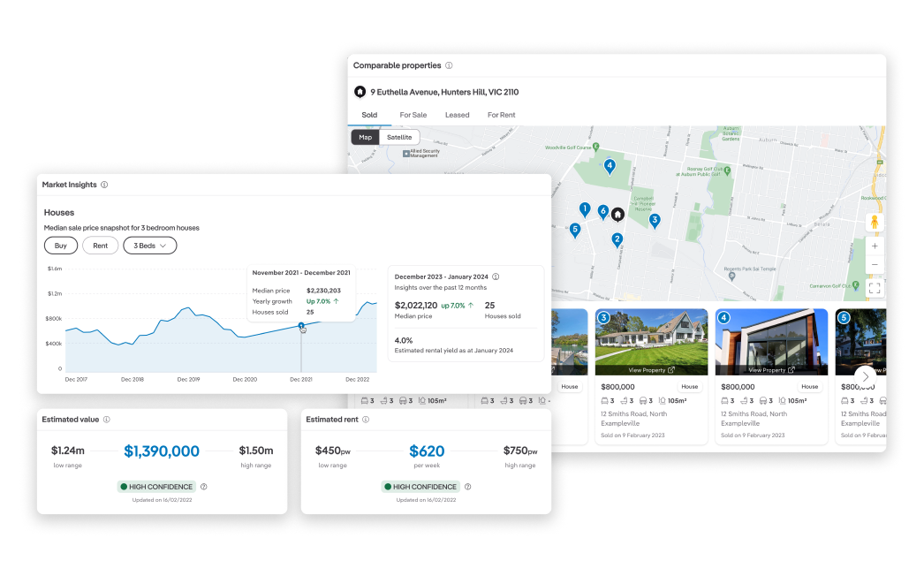This screenshot has height=568, width=924.
Task: Click the $2,230,203 tooltip median price
Action: [x=323, y=291]
